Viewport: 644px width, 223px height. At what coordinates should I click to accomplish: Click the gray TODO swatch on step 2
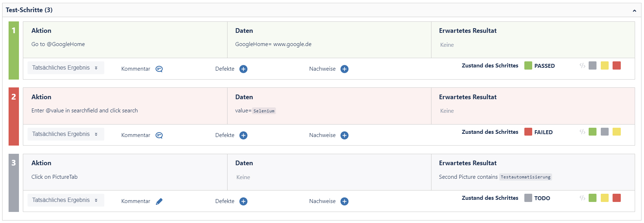coord(604,131)
